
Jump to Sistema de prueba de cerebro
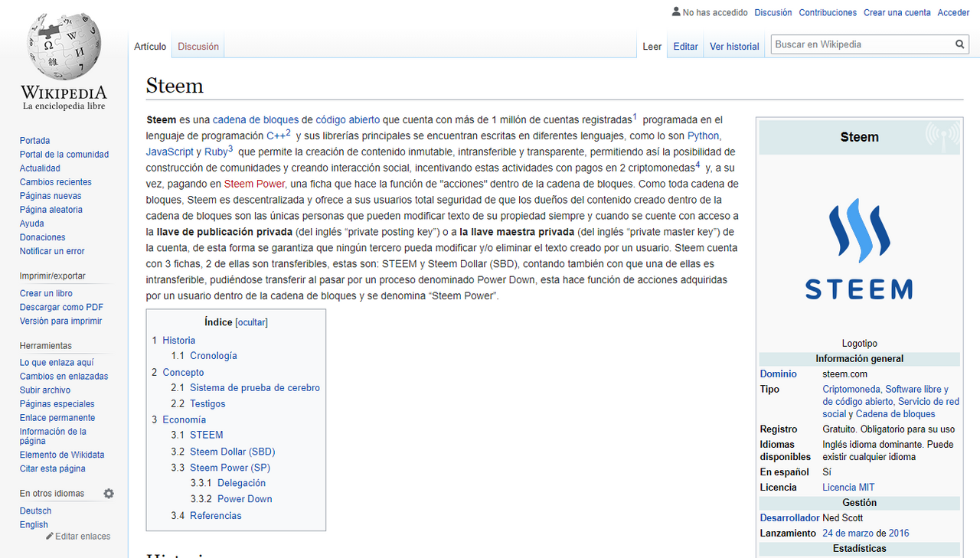pyautogui.click(x=255, y=387)
